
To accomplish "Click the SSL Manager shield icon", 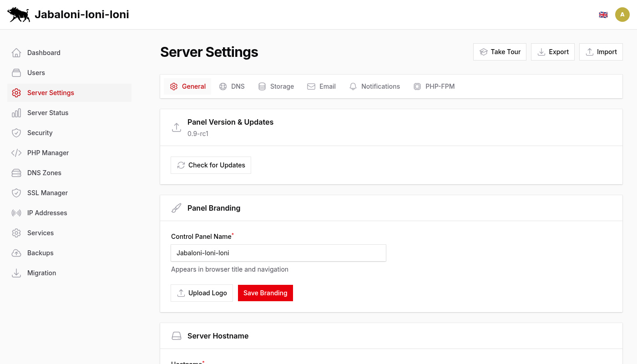I will (16, 192).
